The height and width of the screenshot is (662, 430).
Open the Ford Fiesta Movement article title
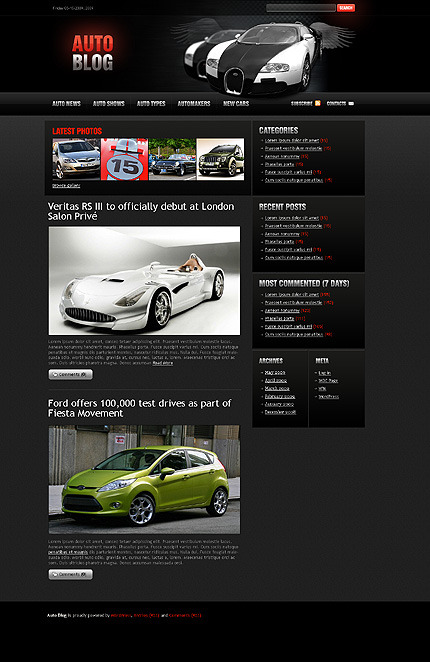pos(139,408)
